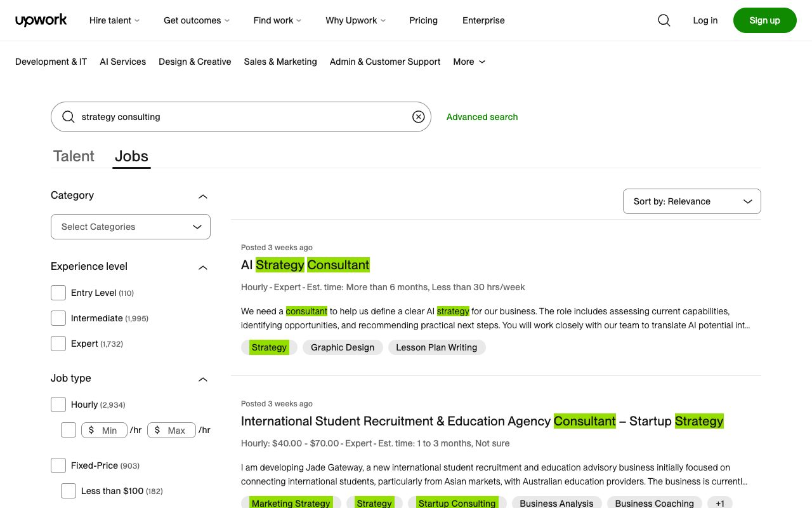The image size is (812, 508).
Task: Select the Jobs tab
Action: [x=131, y=156]
